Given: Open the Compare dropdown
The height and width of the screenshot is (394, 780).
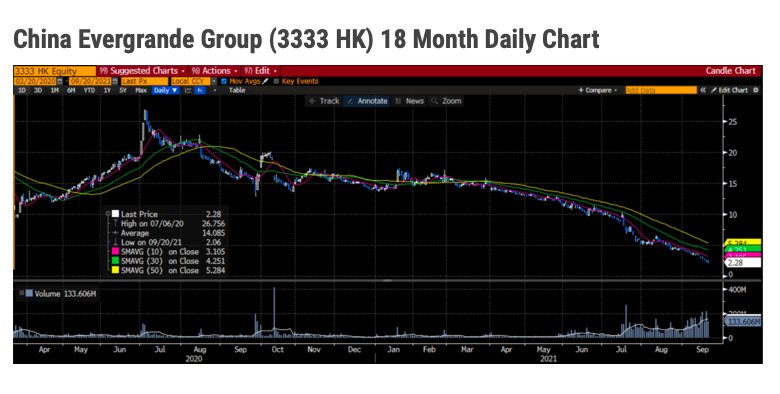Looking at the screenshot, I should pyautogui.click(x=597, y=91).
